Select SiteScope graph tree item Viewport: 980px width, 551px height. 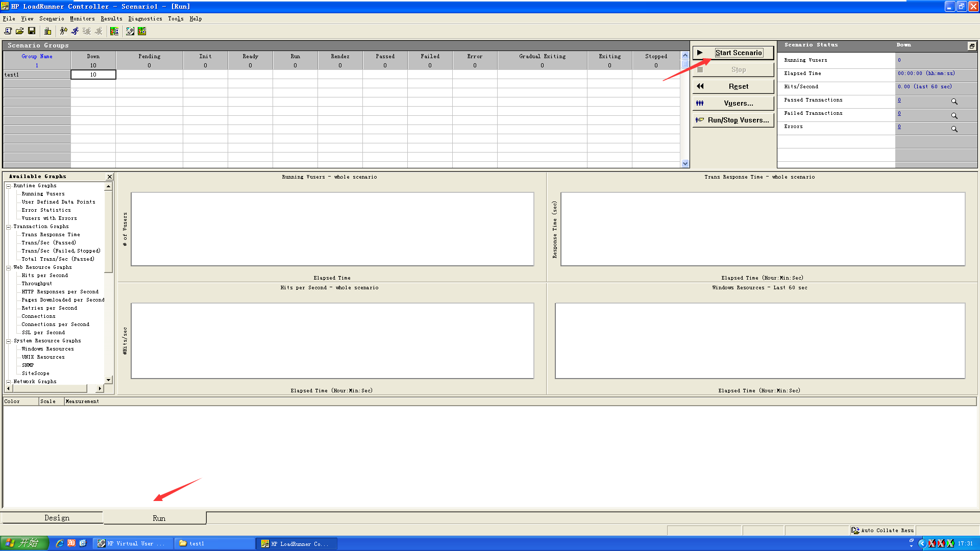[x=35, y=373]
